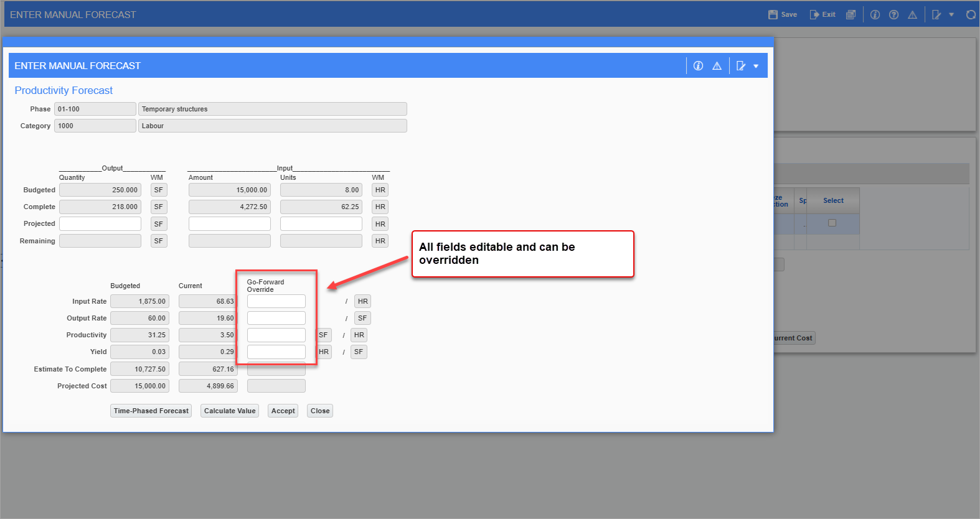Click Productivity Go-Forward Override field
This screenshot has width=980, height=519.
tap(276, 335)
